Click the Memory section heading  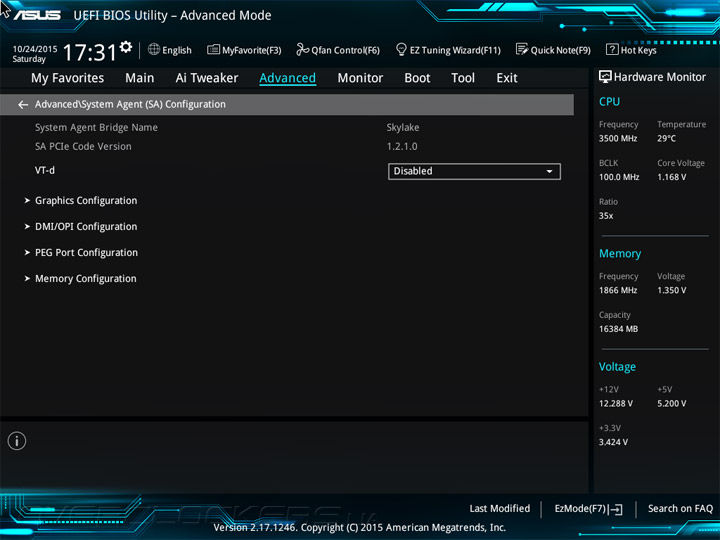coord(620,253)
